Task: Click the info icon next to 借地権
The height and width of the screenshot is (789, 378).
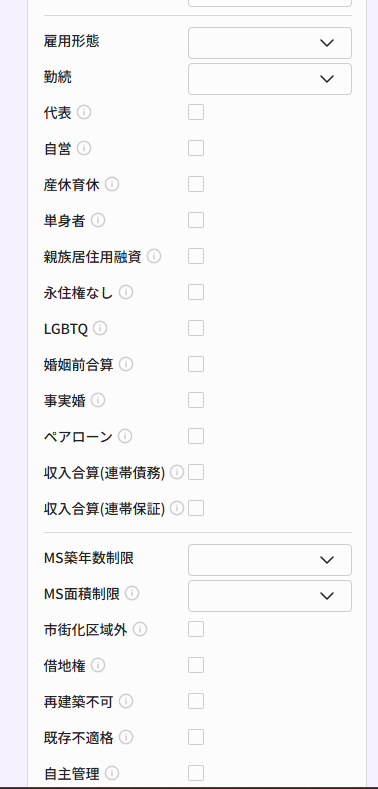Action: pyautogui.click(x=98, y=665)
